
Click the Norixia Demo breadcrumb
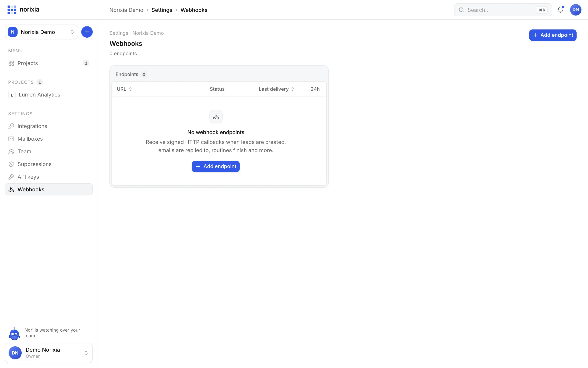click(126, 10)
